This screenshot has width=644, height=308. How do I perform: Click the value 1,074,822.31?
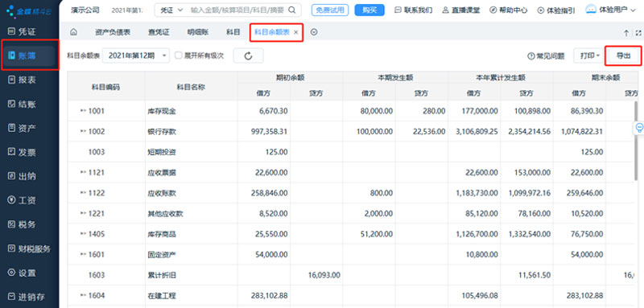pyautogui.click(x=581, y=131)
